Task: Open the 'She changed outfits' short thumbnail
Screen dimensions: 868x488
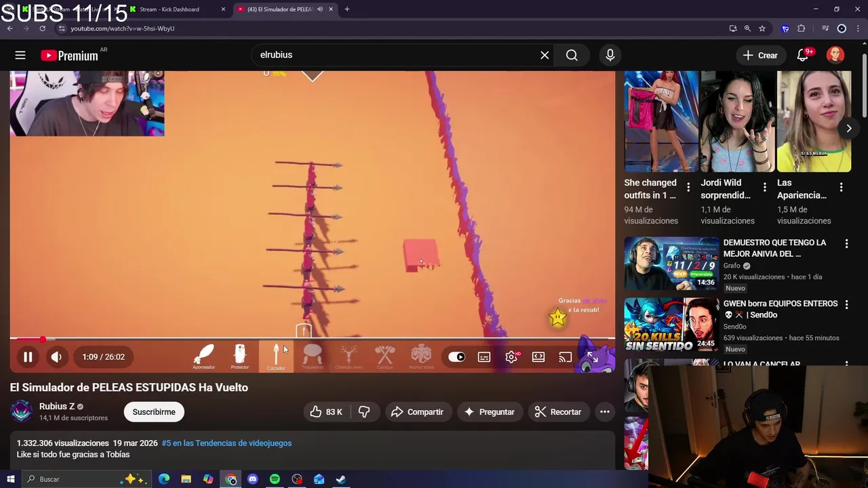Action: coord(661,121)
